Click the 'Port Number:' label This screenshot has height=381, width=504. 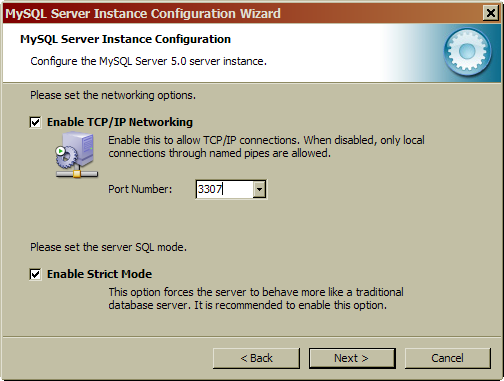[140, 189]
